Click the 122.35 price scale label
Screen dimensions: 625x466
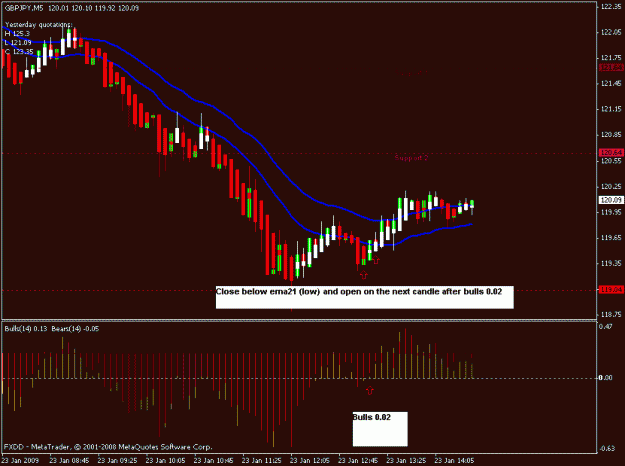(611, 6)
